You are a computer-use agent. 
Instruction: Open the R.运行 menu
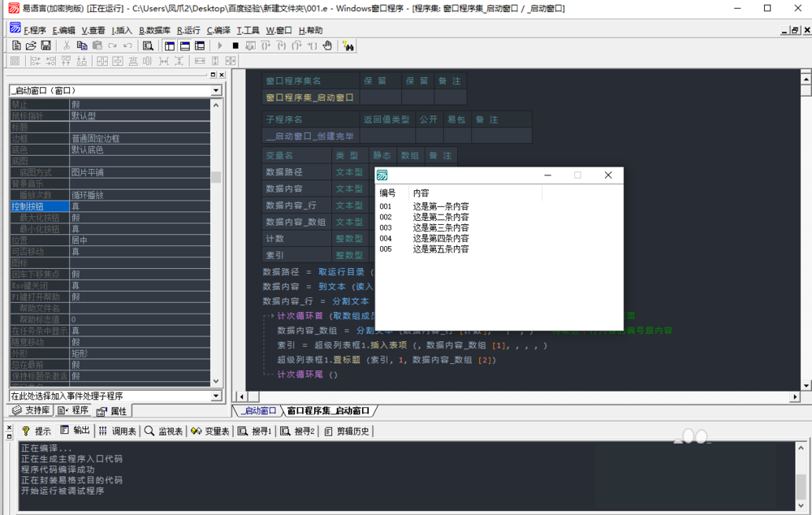click(188, 31)
